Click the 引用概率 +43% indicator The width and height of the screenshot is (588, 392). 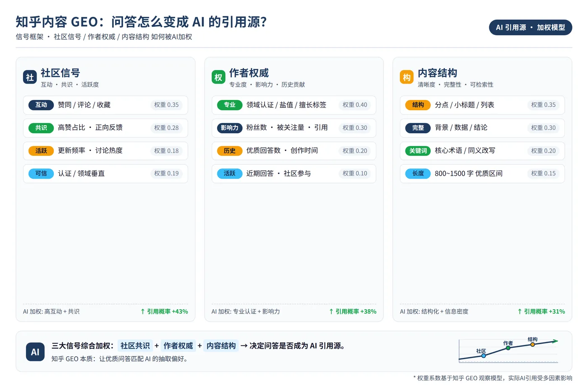164,311
